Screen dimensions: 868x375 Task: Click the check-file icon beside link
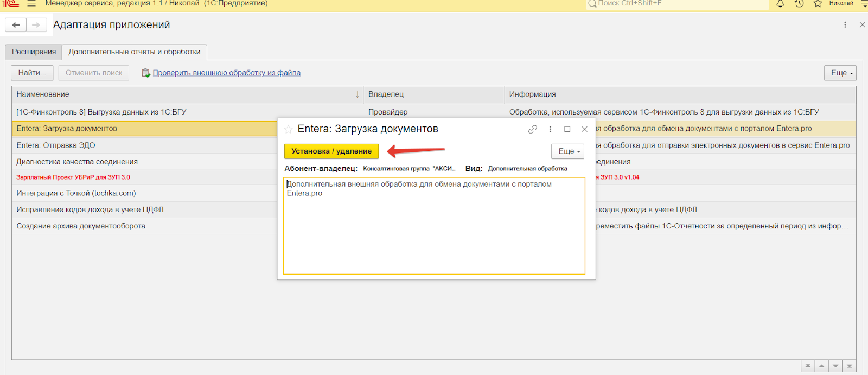coord(145,73)
